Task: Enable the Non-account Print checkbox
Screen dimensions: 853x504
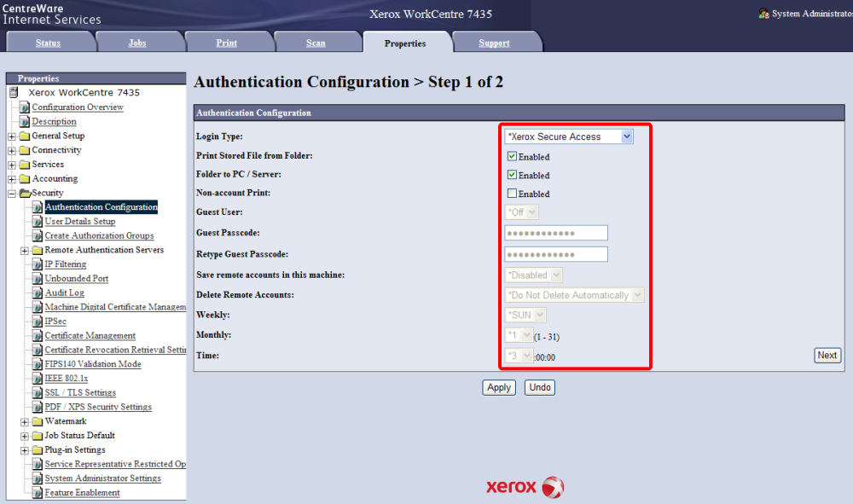Action: pyautogui.click(x=512, y=194)
